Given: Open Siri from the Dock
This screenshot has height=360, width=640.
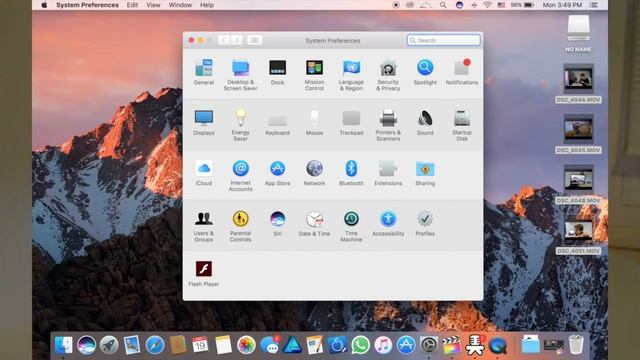Looking at the screenshot, I should [87, 345].
